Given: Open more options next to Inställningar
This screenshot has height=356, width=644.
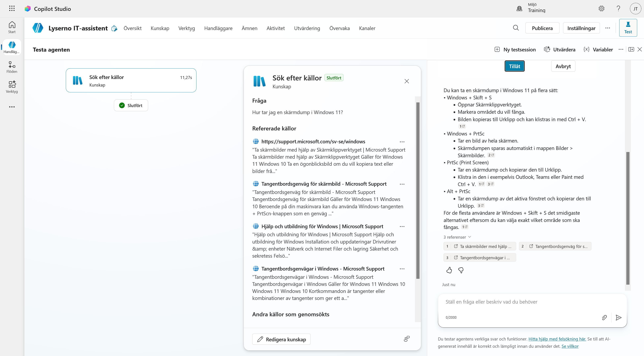Looking at the screenshot, I should click(608, 28).
